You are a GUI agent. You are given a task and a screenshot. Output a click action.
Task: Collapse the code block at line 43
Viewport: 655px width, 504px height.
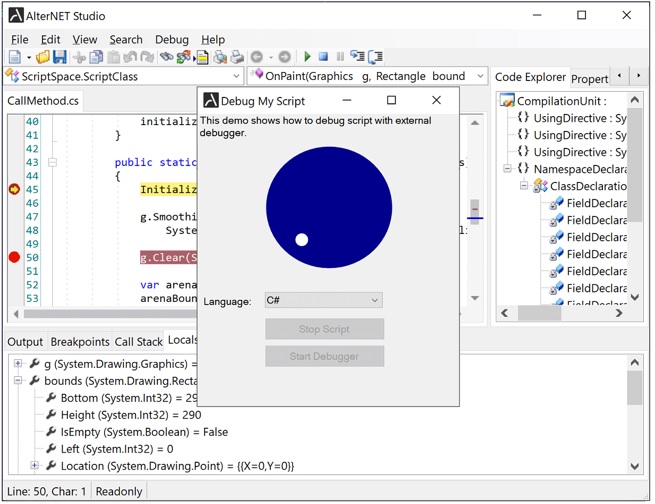[52, 163]
